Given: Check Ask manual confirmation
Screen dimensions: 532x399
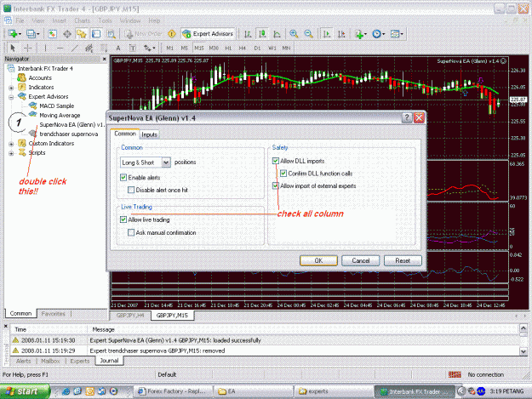Looking at the screenshot, I should tap(131, 232).
